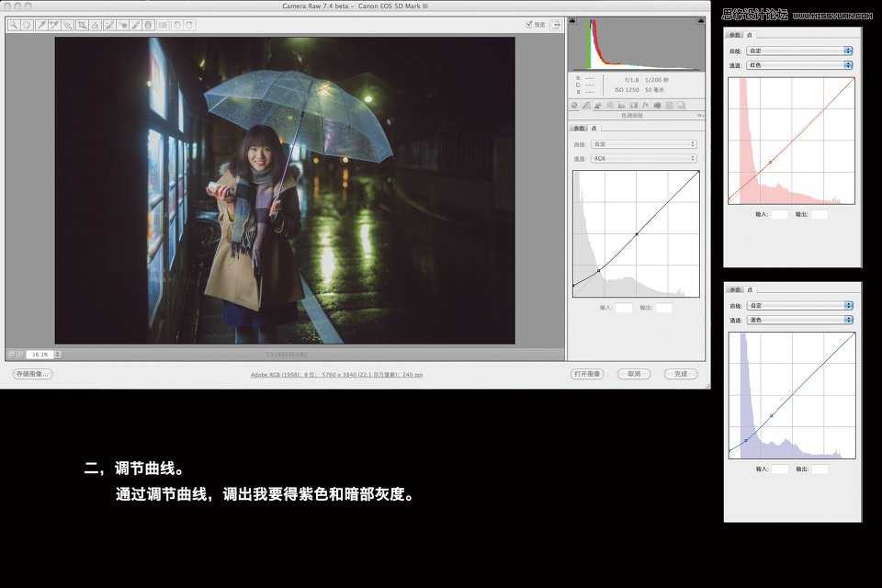Select the Hand tool
The height and width of the screenshot is (588, 882).
[x=26, y=25]
